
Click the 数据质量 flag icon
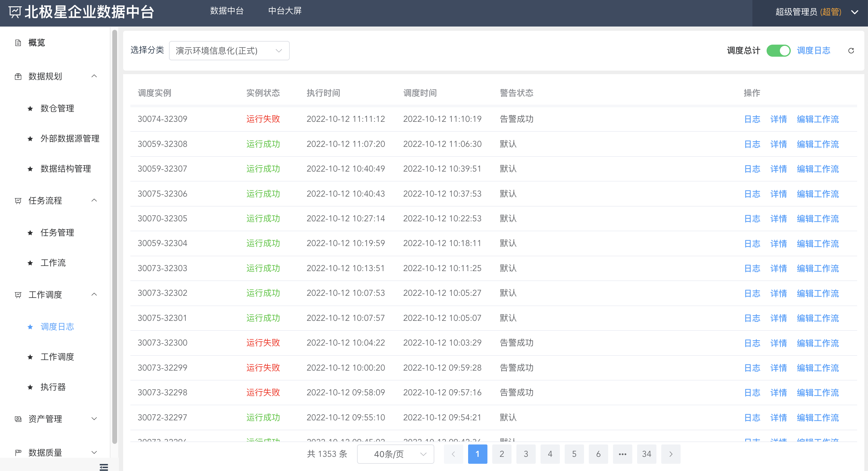18,453
